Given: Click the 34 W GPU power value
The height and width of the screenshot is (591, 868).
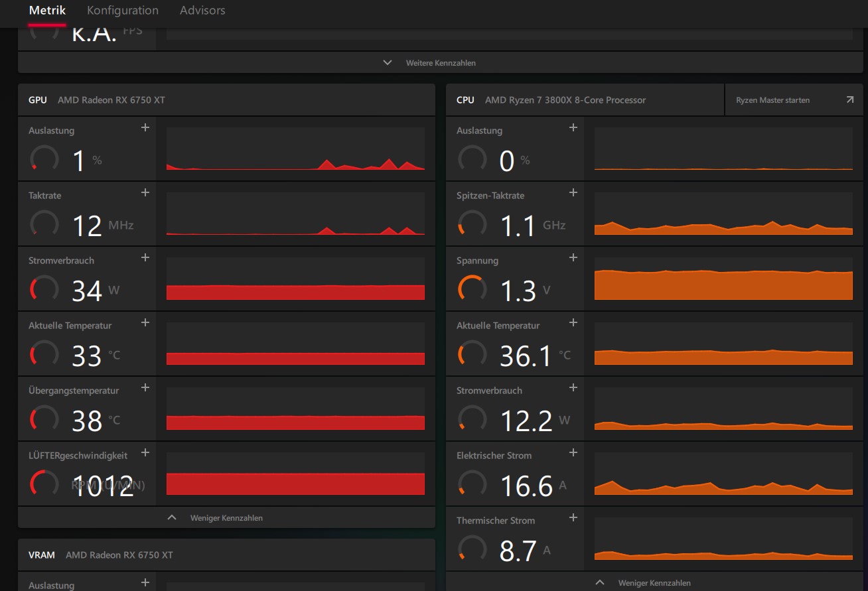Looking at the screenshot, I should point(87,291).
